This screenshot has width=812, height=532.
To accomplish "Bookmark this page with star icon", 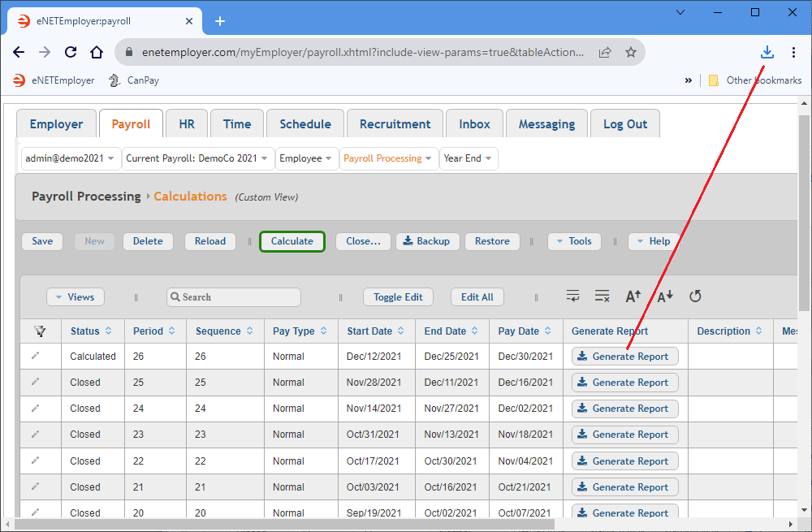I will tap(630, 53).
